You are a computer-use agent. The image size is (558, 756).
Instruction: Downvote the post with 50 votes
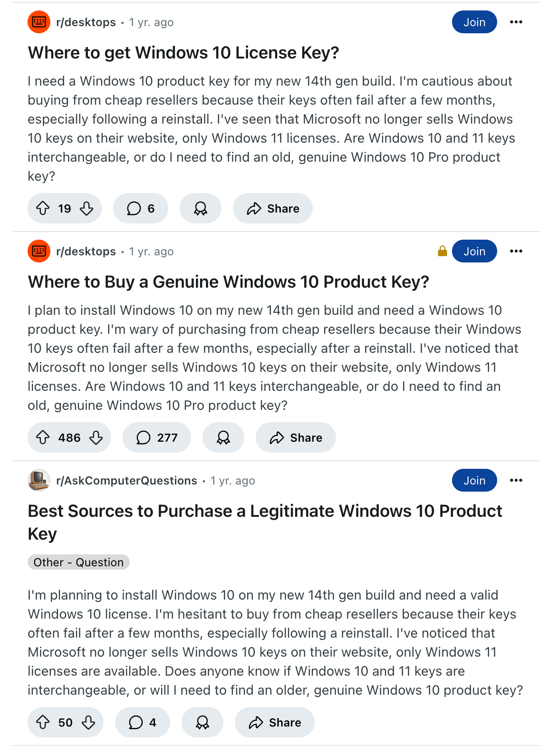pyautogui.click(x=88, y=723)
